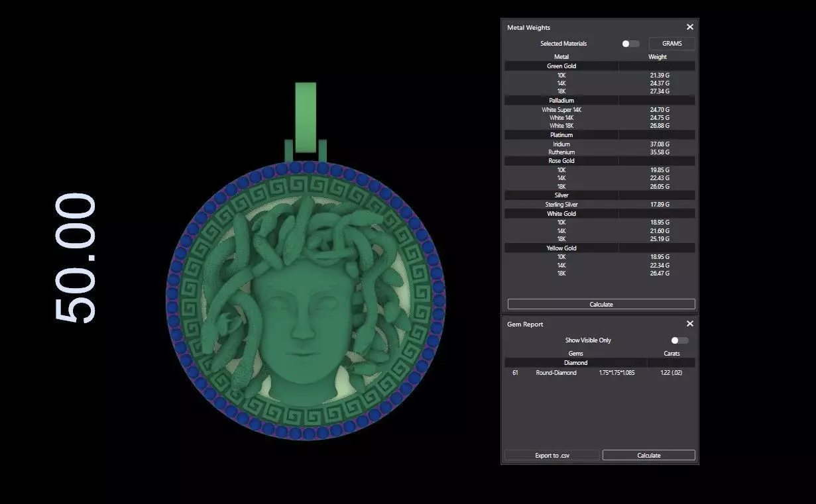This screenshot has width=816, height=504.
Task: Click the 37.08 G weight value
Action: click(x=660, y=144)
